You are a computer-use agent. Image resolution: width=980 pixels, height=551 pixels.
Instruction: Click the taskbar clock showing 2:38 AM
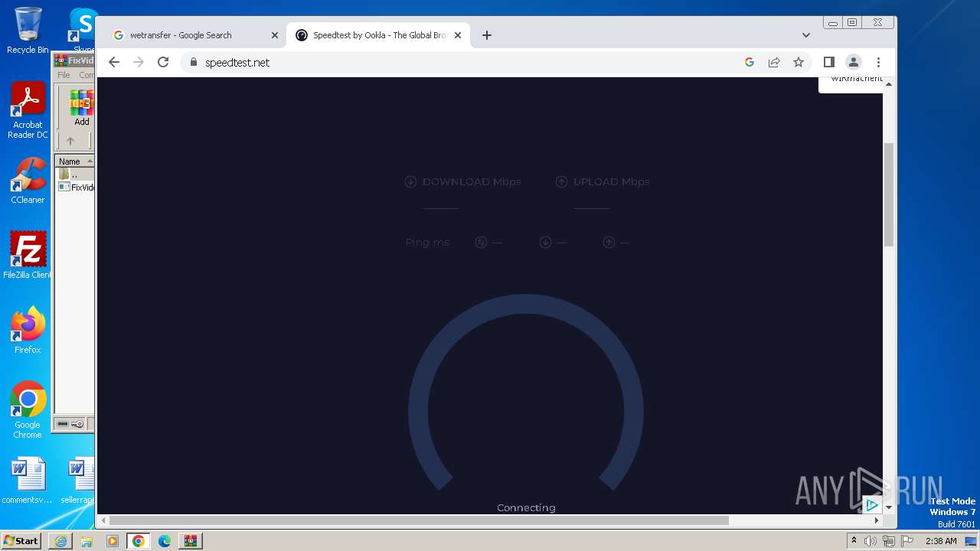941,541
